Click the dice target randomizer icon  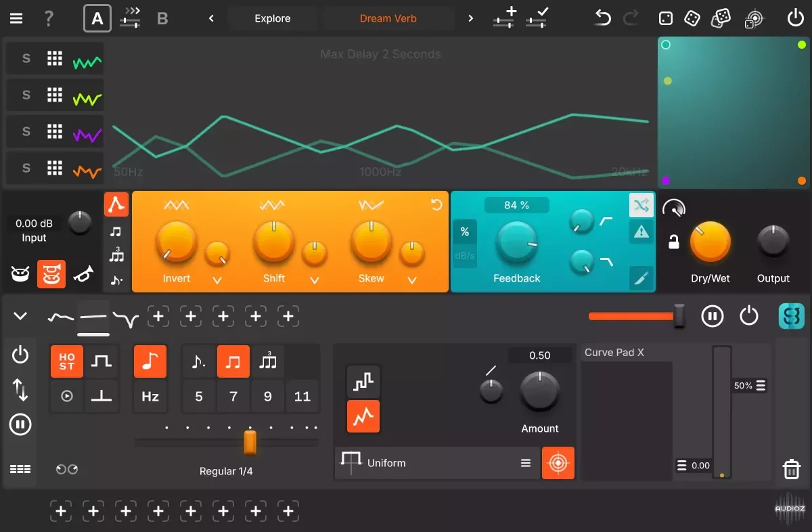pos(754,18)
